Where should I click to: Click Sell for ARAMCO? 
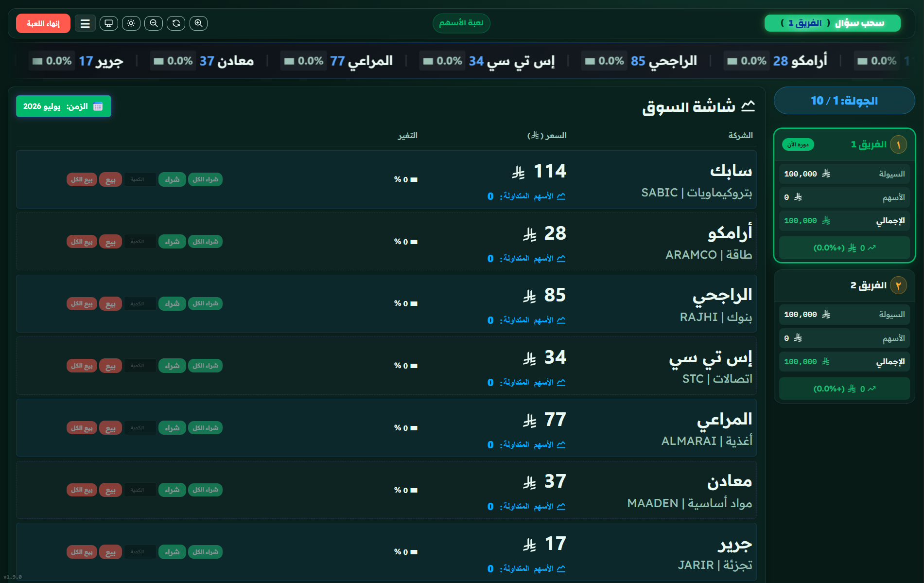(110, 242)
